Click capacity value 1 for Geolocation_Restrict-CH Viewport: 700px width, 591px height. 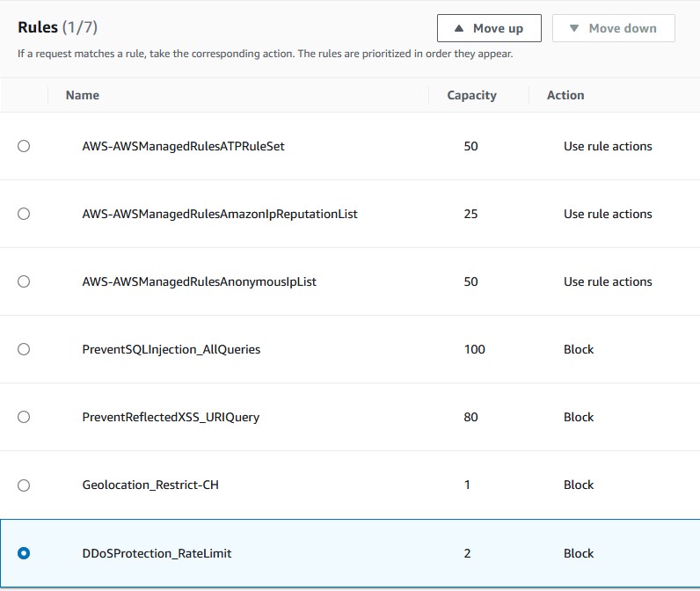[x=467, y=485]
